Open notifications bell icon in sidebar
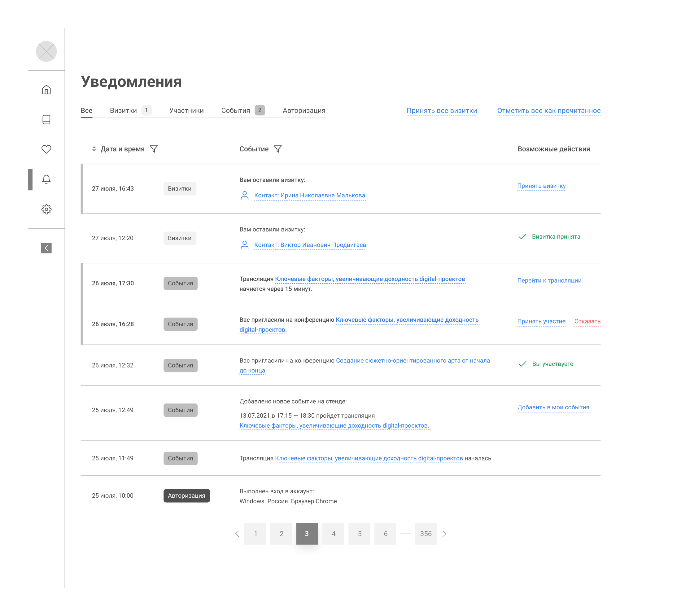The height and width of the screenshot is (616, 681). click(46, 179)
